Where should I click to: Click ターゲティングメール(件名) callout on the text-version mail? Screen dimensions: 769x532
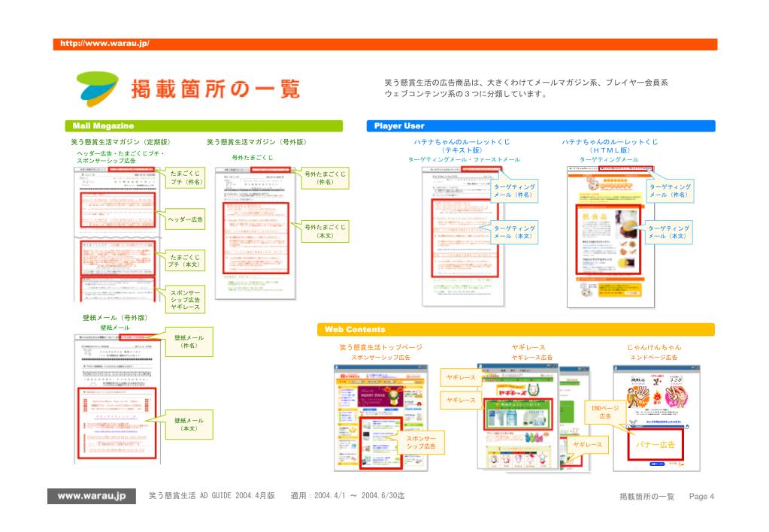click(x=514, y=191)
